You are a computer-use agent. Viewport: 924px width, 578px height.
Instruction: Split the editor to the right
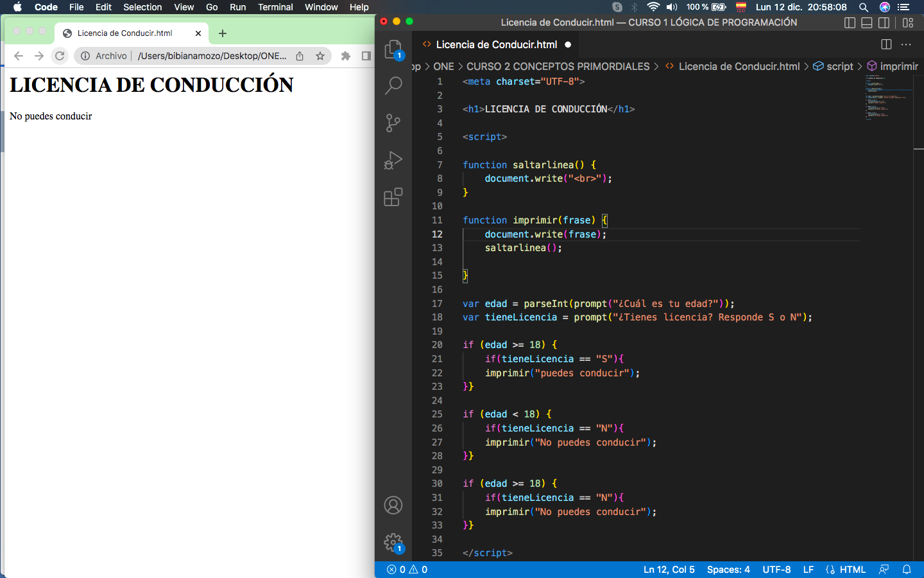coord(886,44)
